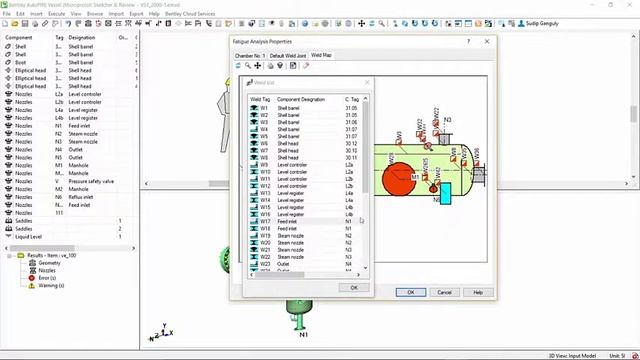This screenshot has height=360, width=640.
Task: Click the N3 nozzle label on weld map
Action: pyautogui.click(x=447, y=120)
